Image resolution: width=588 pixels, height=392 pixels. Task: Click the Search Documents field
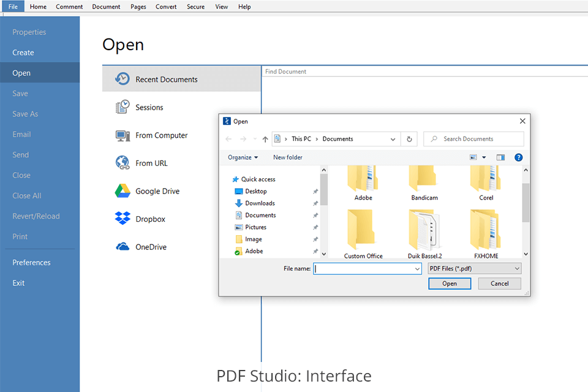pyautogui.click(x=473, y=139)
